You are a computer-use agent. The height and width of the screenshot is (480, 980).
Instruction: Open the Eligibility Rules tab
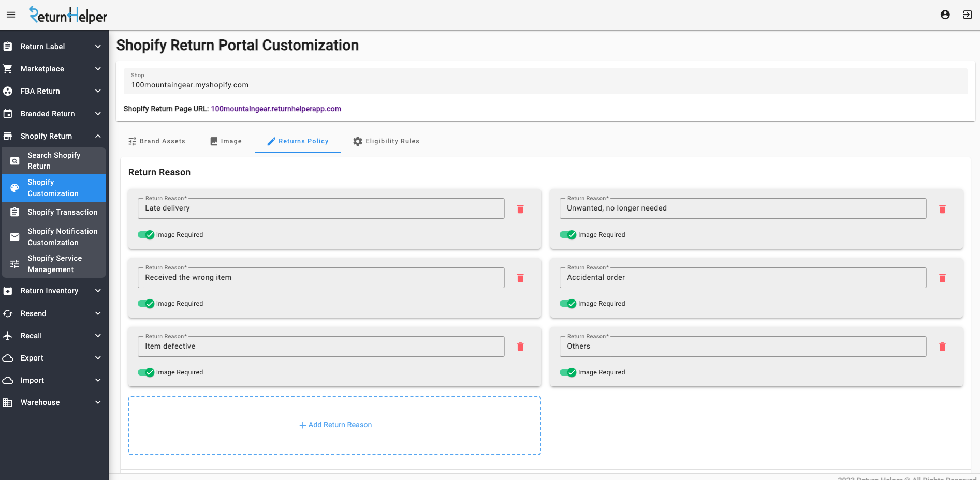[x=386, y=141]
